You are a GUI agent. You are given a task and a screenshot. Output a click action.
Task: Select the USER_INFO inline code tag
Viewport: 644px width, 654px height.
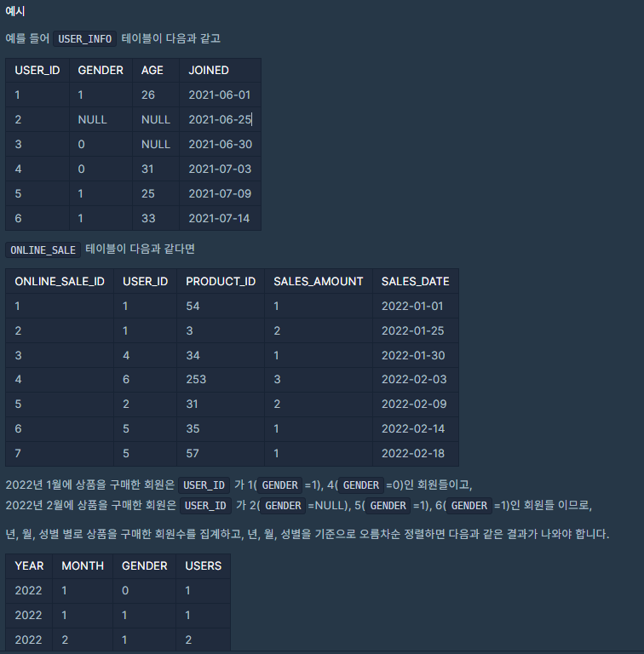(x=84, y=39)
